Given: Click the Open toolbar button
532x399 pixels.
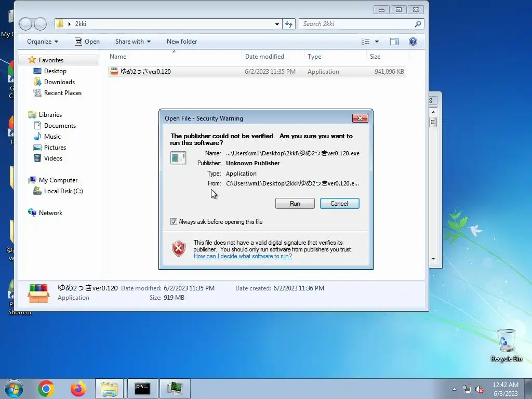Looking at the screenshot, I should (87, 42).
